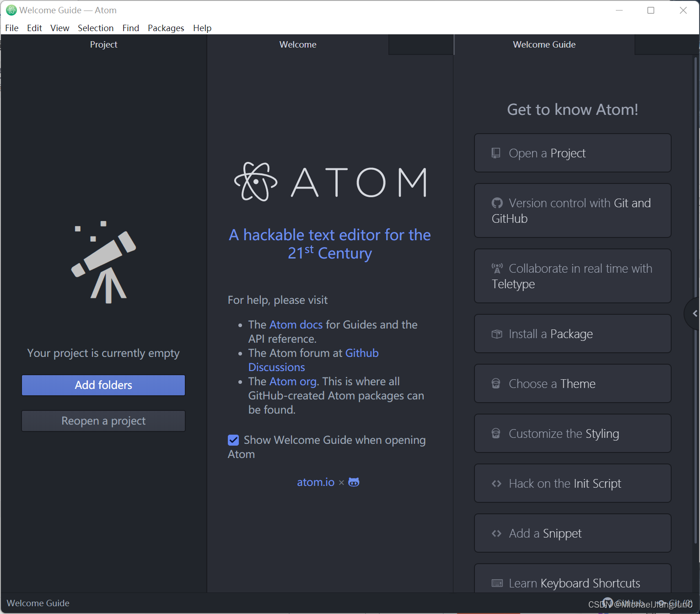Open the Selection menu
700x614 pixels.
[96, 28]
